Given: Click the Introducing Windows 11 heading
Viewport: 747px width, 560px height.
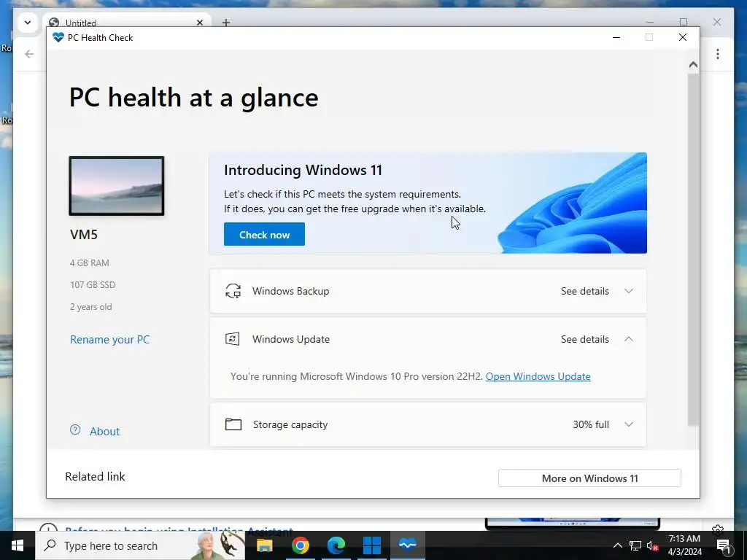Looking at the screenshot, I should (303, 170).
